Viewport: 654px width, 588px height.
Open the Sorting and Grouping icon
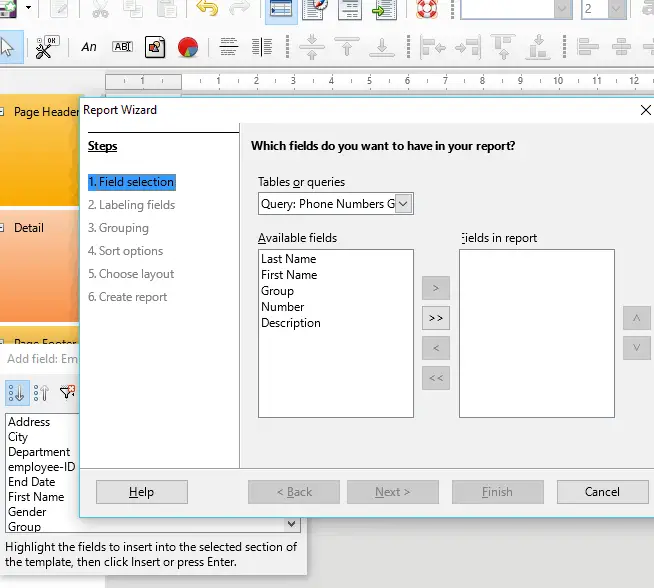[350, 9]
